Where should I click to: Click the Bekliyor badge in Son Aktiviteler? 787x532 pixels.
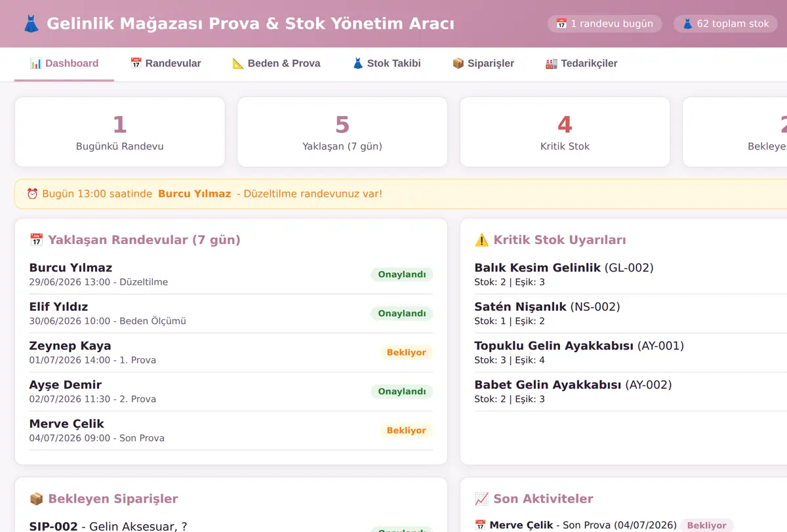pos(706,525)
